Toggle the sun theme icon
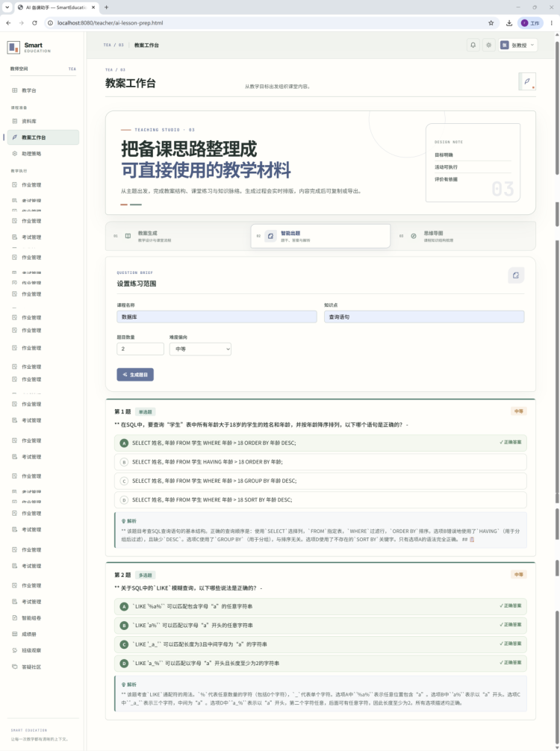 point(488,45)
